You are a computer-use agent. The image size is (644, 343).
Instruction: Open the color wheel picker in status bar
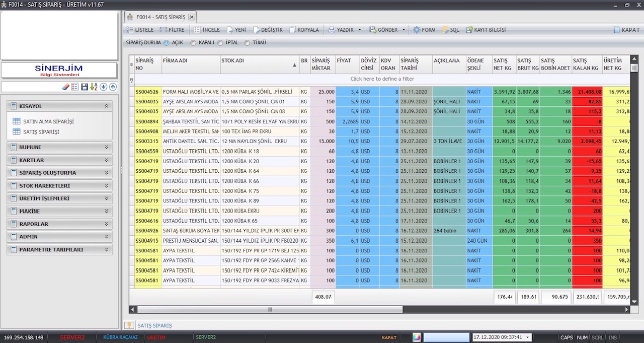click(x=416, y=337)
